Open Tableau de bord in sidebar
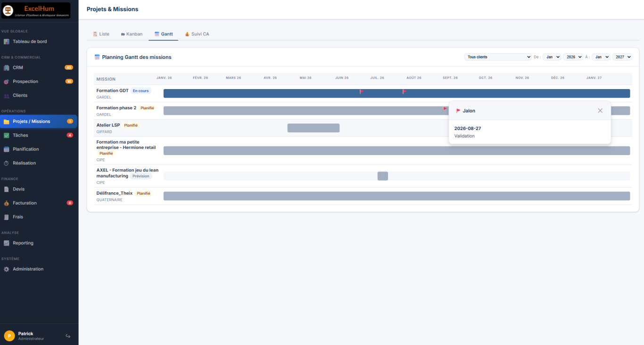Image resolution: width=644 pixels, height=345 pixels. point(39,41)
